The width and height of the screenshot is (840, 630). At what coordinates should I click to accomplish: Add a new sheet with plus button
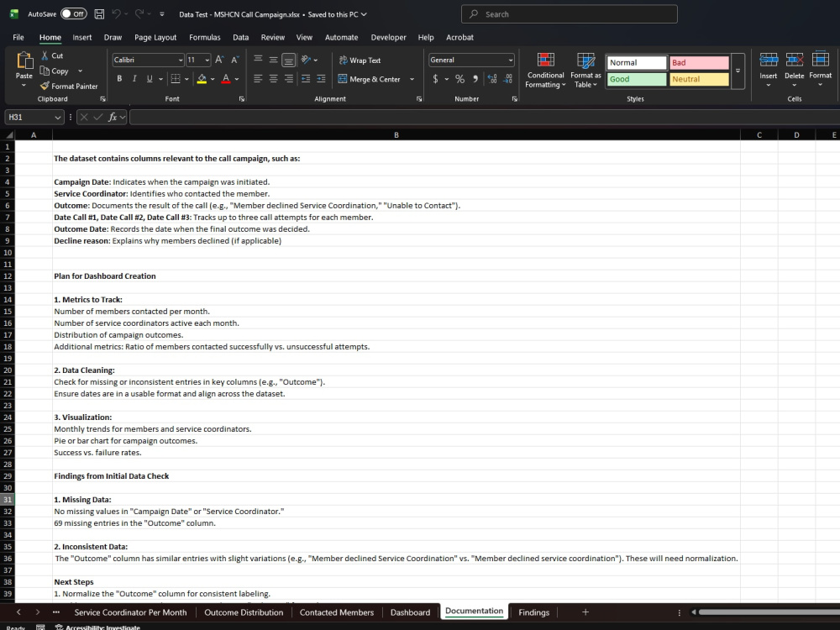coord(585,612)
